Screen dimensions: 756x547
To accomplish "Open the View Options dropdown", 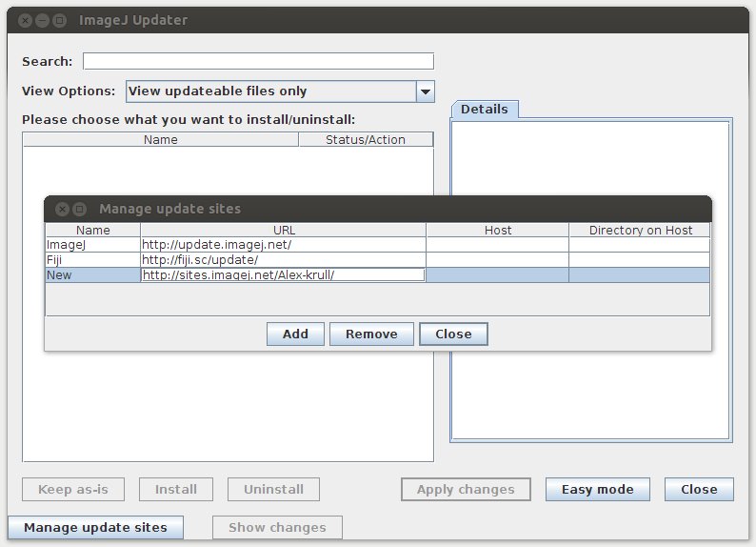I will coord(280,91).
